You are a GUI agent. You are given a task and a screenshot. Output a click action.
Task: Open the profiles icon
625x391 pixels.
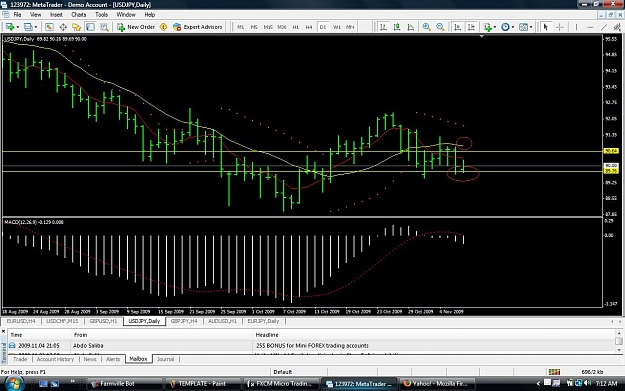[x=28, y=27]
